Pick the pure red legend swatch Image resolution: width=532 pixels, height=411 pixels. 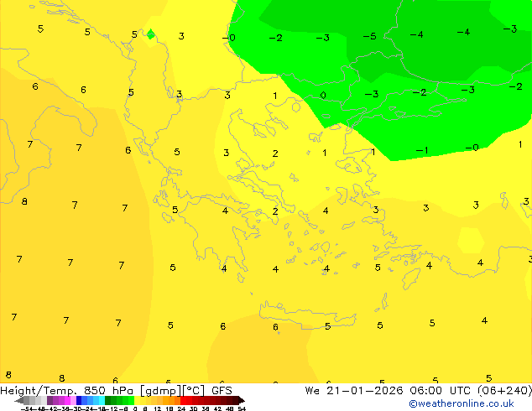click(183, 400)
